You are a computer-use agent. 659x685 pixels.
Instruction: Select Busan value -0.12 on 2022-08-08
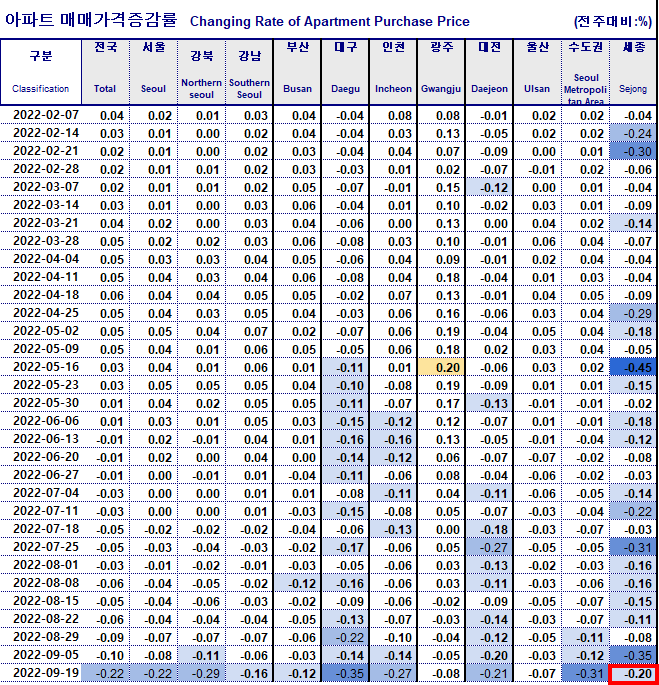click(x=297, y=583)
